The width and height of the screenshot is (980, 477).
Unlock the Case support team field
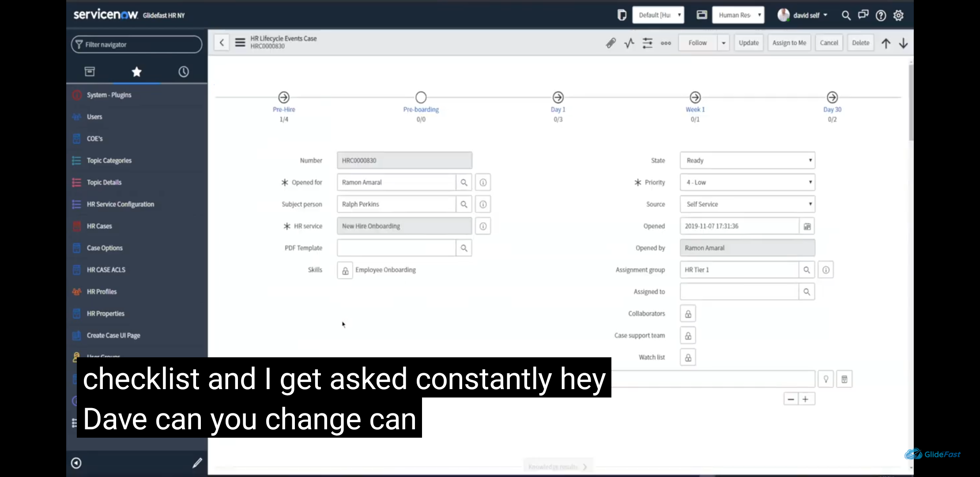[x=688, y=336]
